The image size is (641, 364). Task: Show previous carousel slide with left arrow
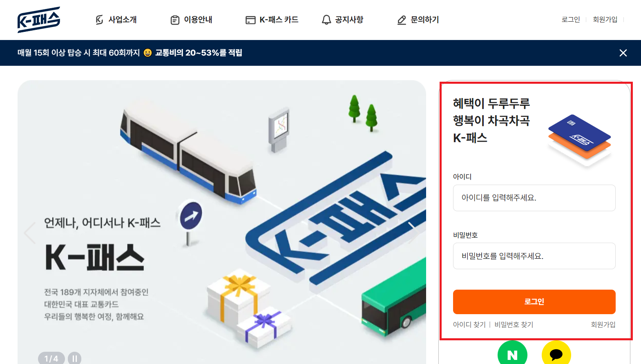(x=30, y=233)
